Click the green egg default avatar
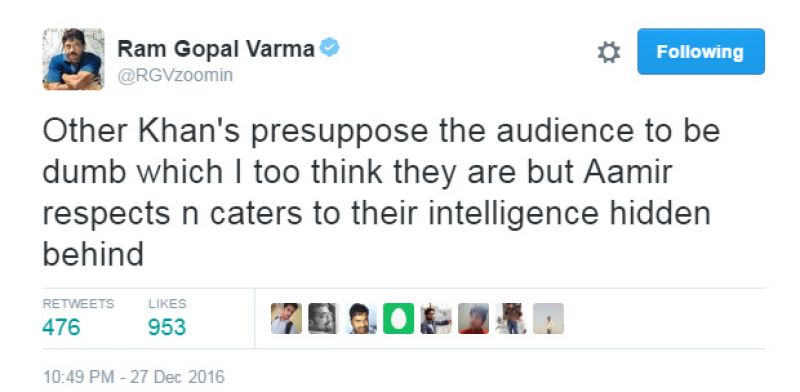Screen dimensions: 800x392 click(398, 318)
